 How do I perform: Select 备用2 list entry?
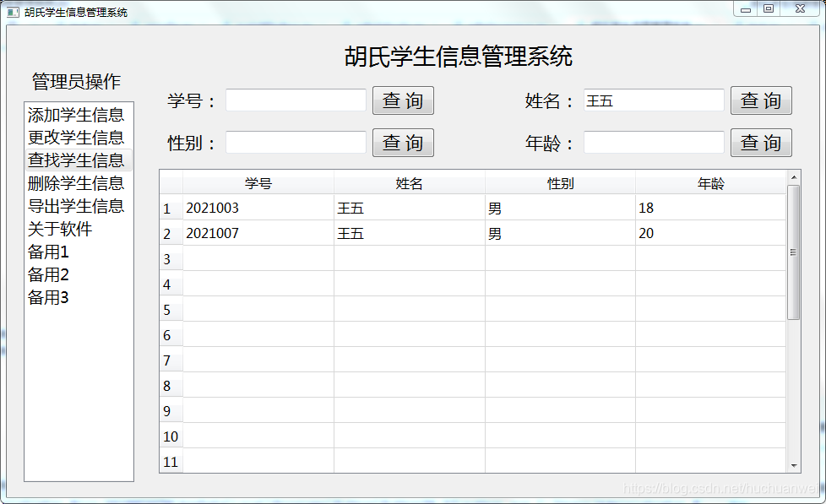pos(79,274)
